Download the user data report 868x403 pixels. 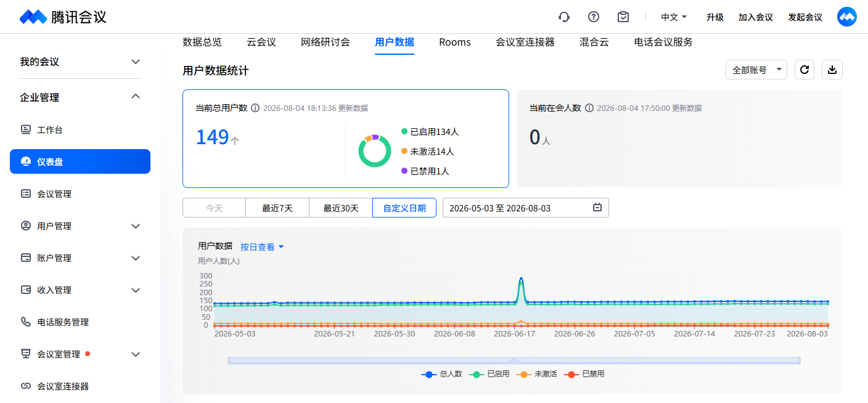pyautogui.click(x=832, y=70)
